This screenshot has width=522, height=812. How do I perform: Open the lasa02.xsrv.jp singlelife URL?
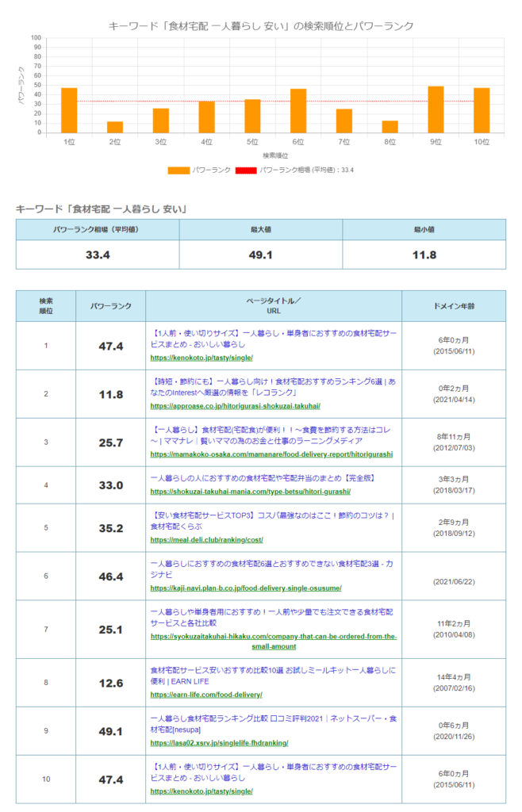219,742
